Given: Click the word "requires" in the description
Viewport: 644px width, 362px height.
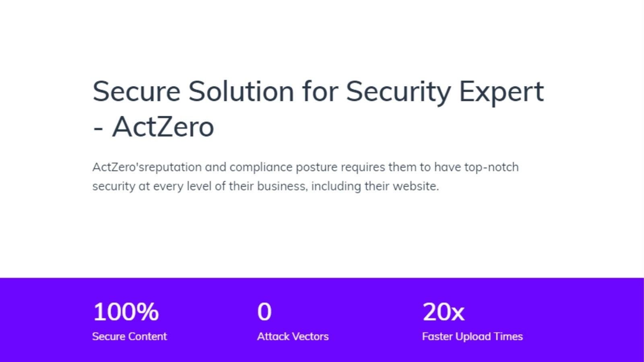Looking at the screenshot, I should click(363, 168).
